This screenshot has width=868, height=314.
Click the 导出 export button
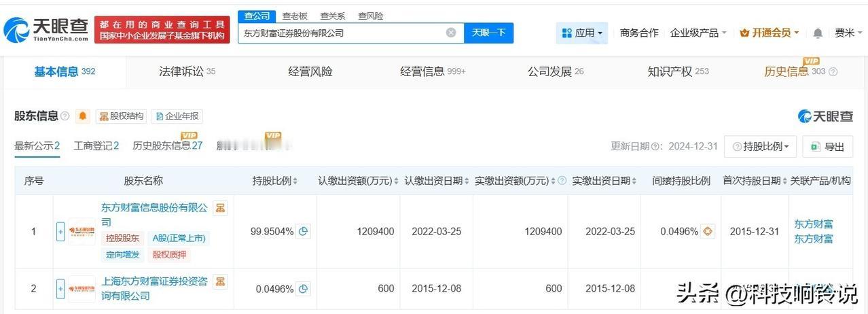pos(827,146)
